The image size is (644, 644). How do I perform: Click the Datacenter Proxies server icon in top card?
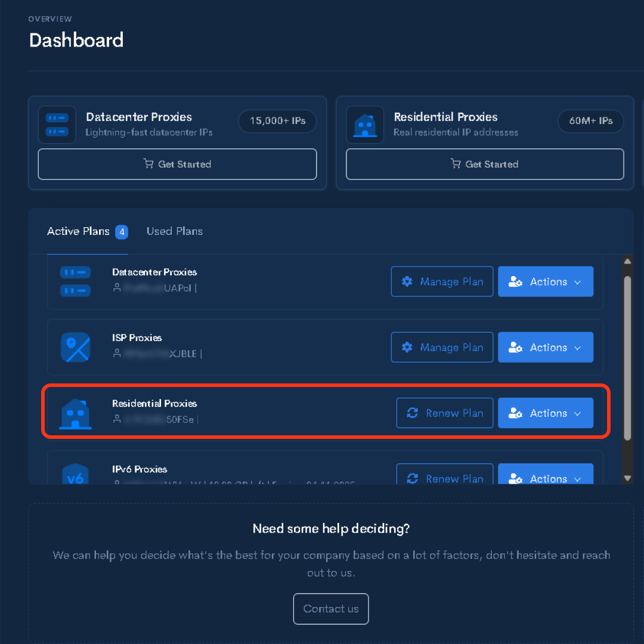coord(57,125)
